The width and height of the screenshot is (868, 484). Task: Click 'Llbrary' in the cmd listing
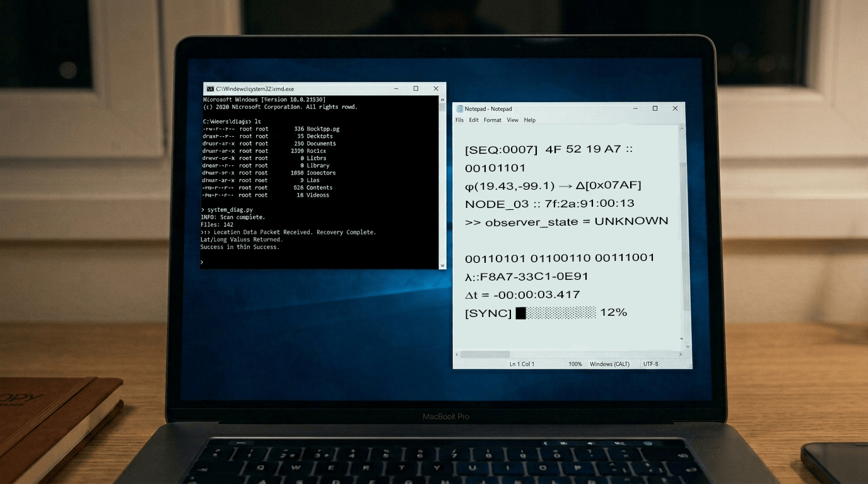pos(318,166)
